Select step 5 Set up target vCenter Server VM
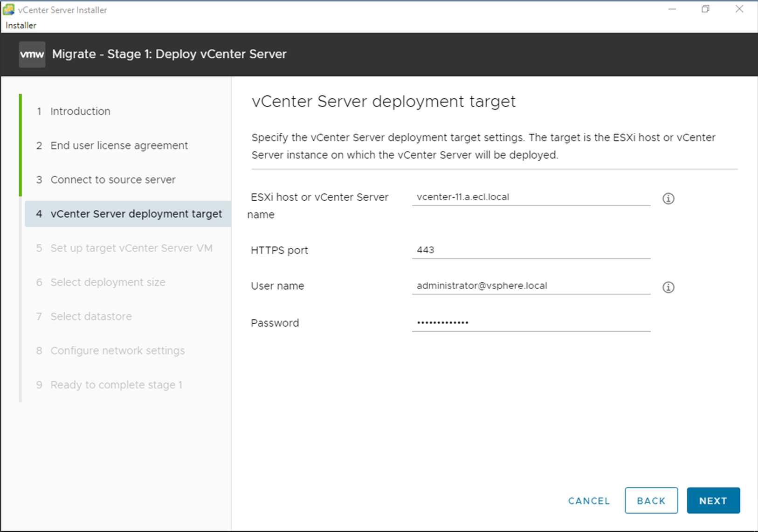 pyautogui.click(x=124, y=248)
